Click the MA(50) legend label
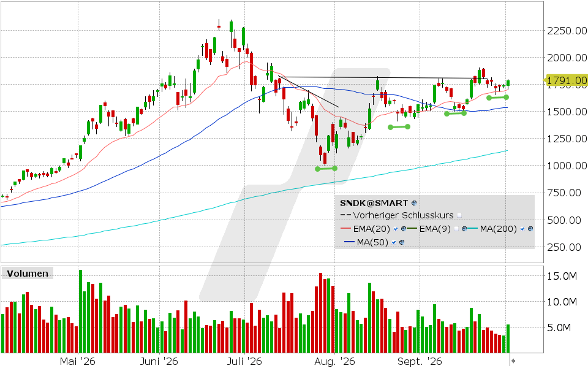 pos(372,242)
